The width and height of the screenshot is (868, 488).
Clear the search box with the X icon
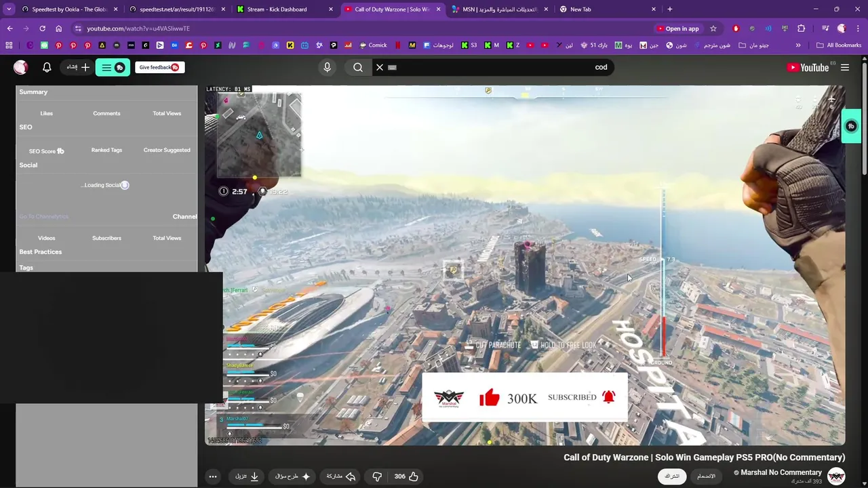(x=380, y=67)
